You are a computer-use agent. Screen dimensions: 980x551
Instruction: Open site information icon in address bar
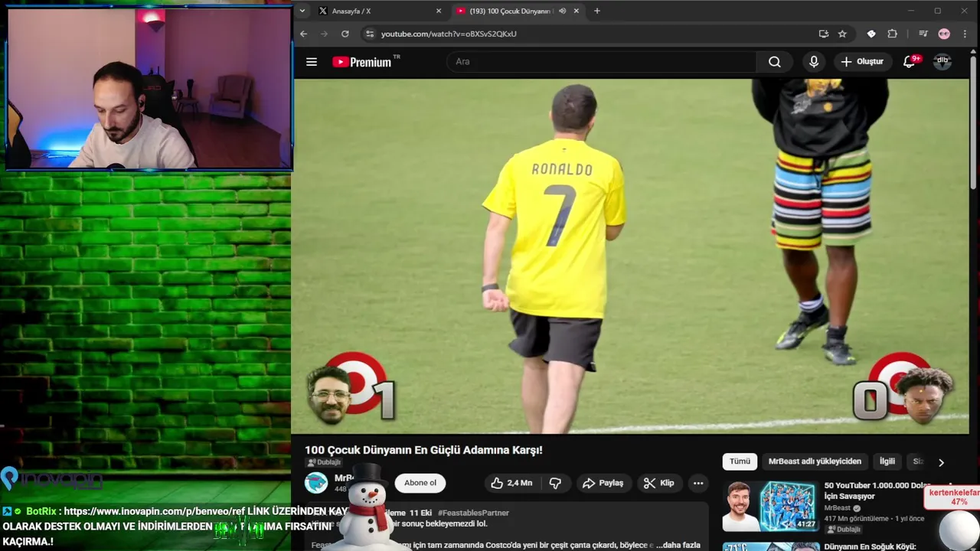click(x=370, y=34)
